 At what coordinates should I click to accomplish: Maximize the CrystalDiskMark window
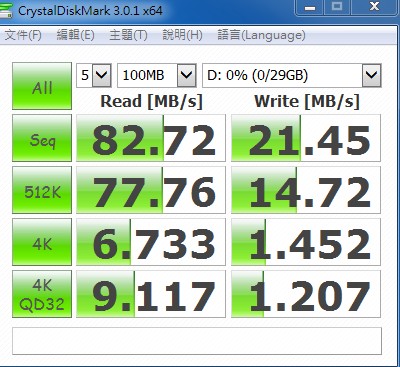337,6
